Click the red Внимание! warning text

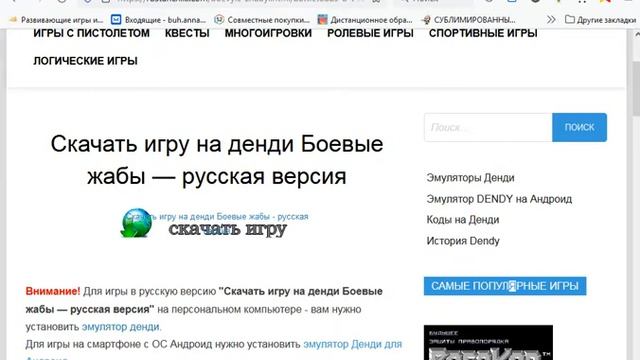[53, 291]
